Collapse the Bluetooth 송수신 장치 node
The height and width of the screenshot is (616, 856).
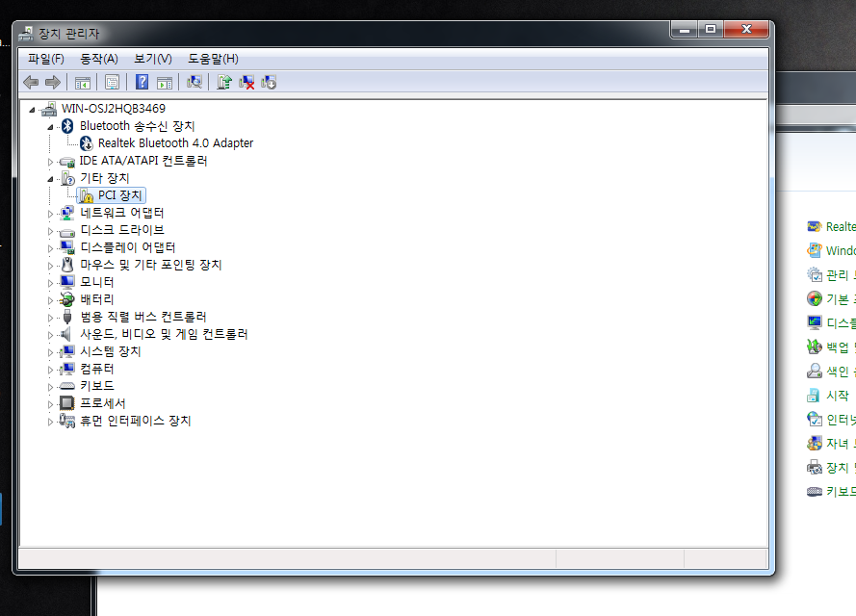(x=50, y=127)
